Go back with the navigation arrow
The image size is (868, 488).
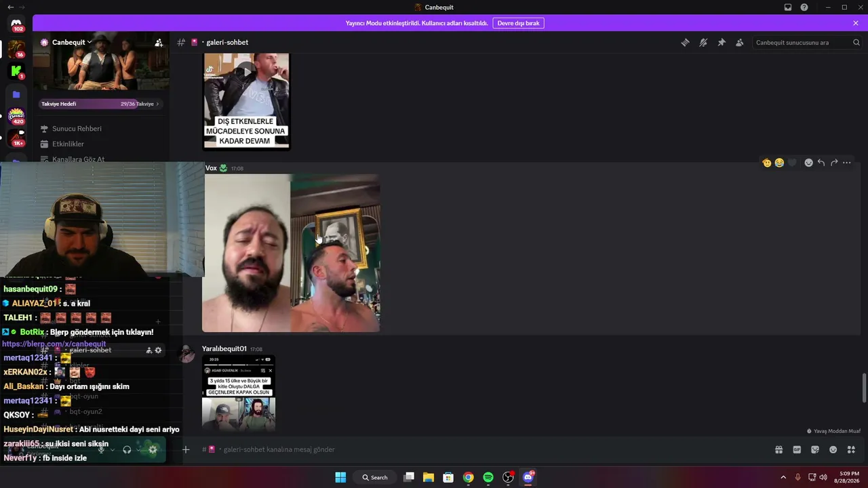pyautogui.click(x=10, y=7)
